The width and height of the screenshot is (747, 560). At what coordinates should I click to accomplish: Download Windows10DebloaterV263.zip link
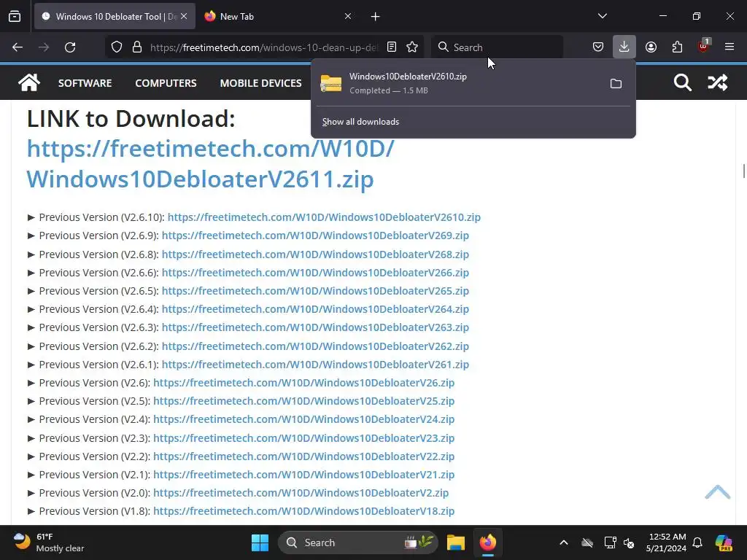click(315, 327)
